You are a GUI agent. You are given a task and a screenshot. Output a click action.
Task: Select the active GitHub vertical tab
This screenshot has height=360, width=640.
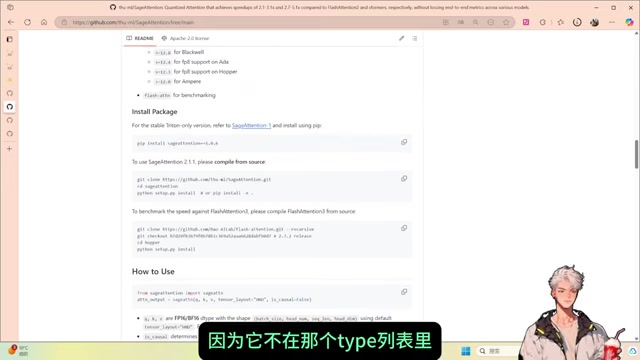click(9, 107)
